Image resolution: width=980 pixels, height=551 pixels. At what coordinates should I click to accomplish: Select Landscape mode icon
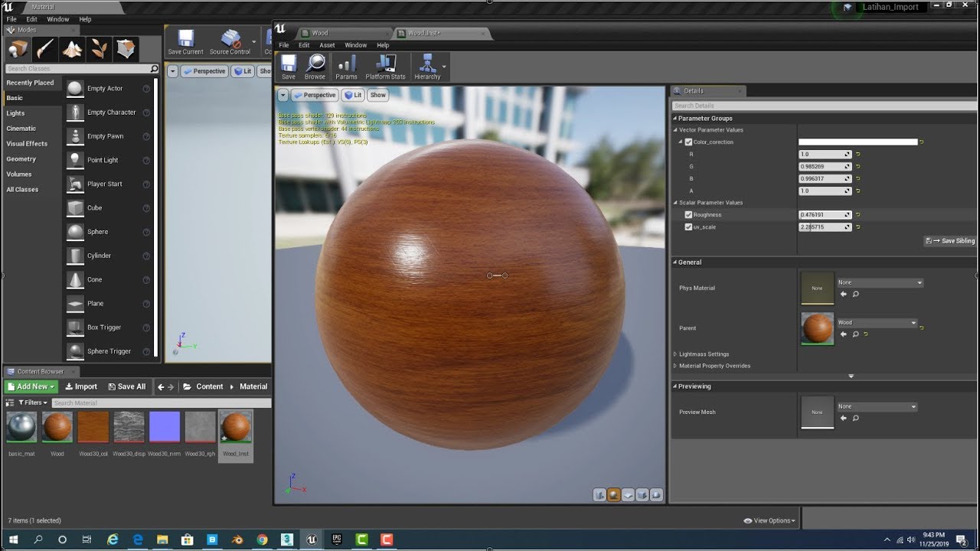[x=72, y=49]
